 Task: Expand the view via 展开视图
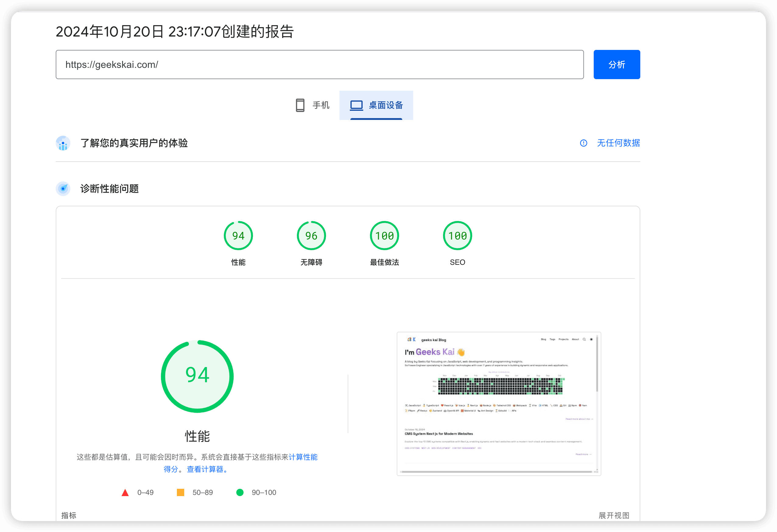point(614,515)
